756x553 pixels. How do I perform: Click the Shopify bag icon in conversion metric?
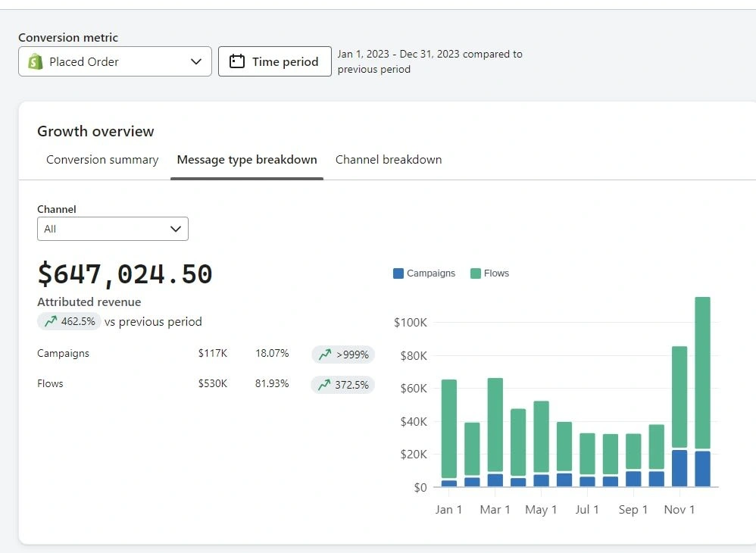point(36,62)
